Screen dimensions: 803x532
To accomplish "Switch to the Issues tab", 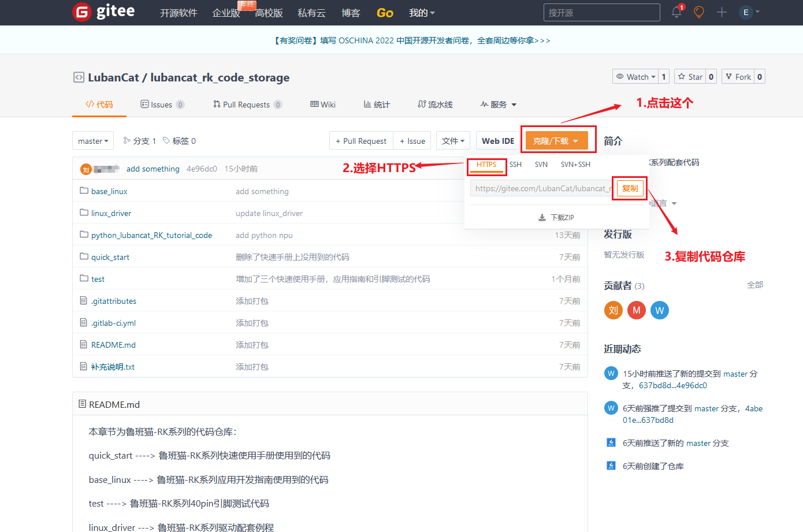I will [162, 105].
